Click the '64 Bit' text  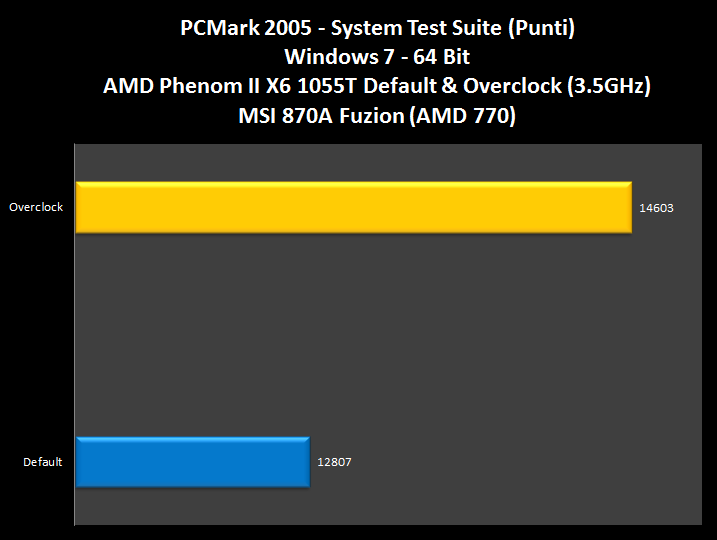pos(437,57)
